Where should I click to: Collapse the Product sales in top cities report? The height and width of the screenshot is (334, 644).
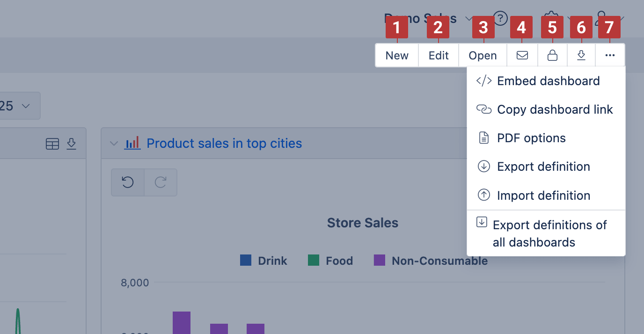(x=114, y=144)
